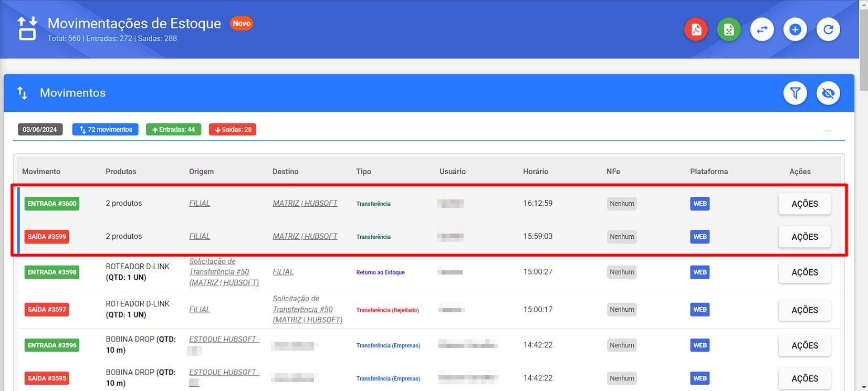The height and width of the screenshot is (391, 868).
Task: Click 2 produtos in row #3599
Action: (x=124, y=236)
